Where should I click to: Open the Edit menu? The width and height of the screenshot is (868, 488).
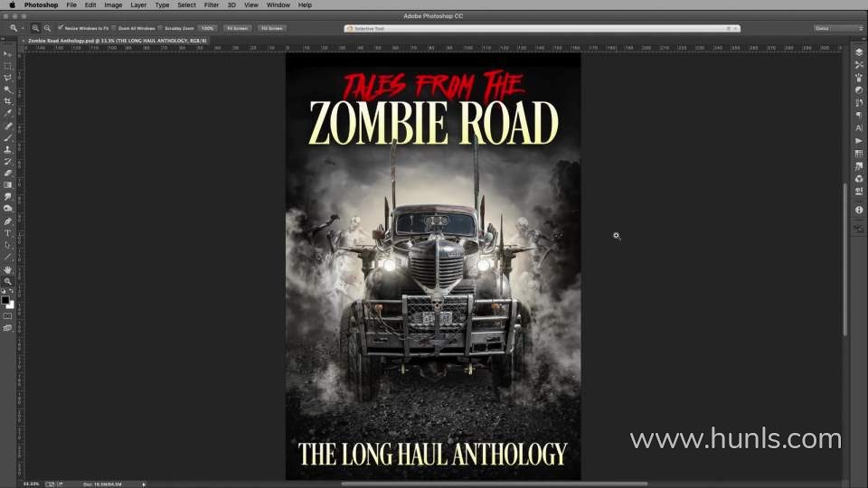pyautogui.click(x=90, y=5)
